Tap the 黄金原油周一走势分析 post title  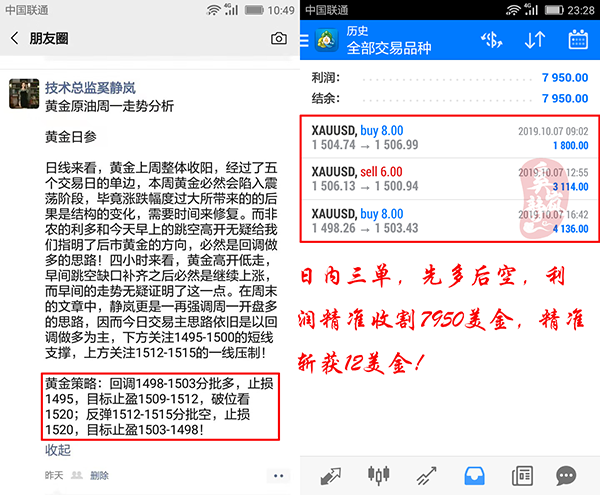pos(109,106)
